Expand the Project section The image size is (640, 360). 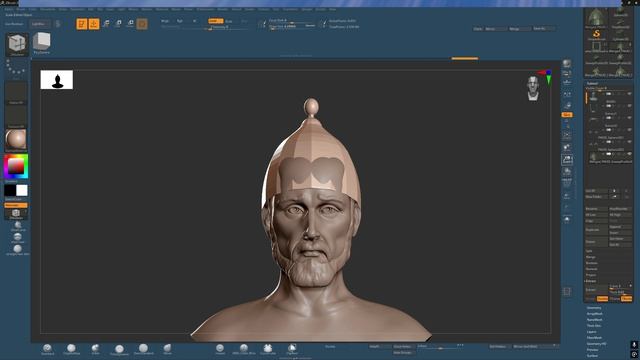pos(591,275)
